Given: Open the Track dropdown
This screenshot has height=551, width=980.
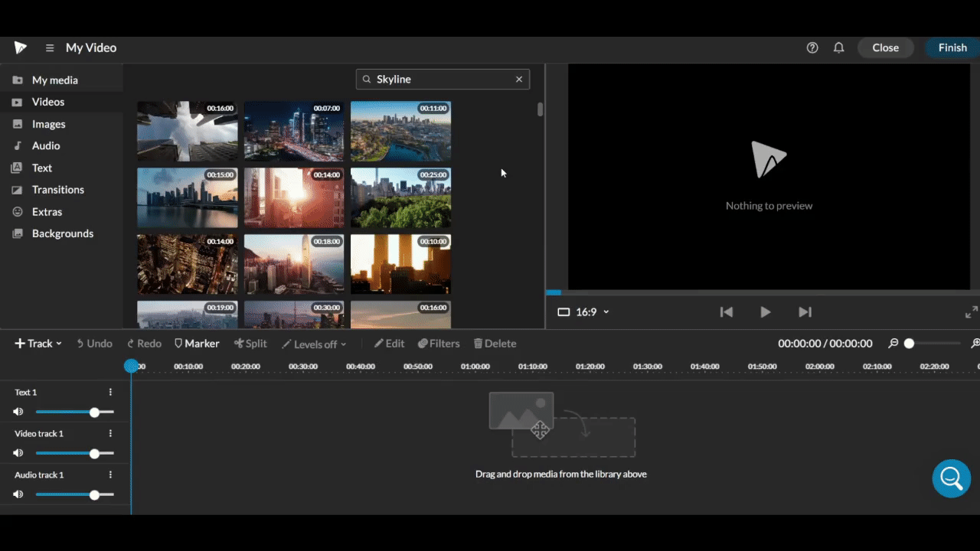Looking at the screenshot, I should (38, 344).
